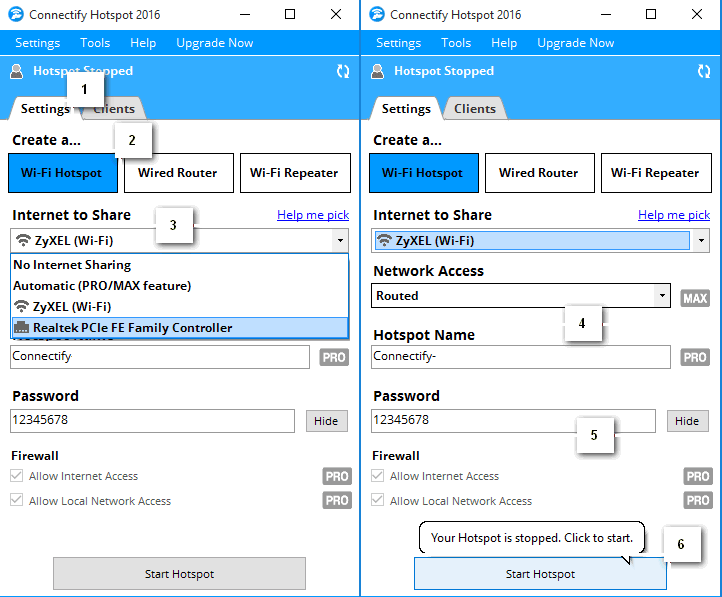The image size is (722, 597).
Task: Toggle Allow Internet Access checkbox in right window
Action: (x=378, y=475)
